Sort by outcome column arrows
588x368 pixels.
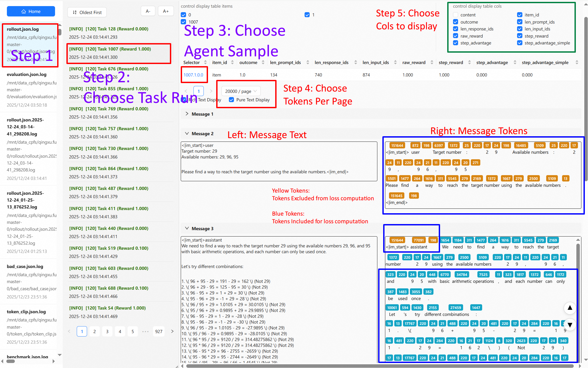click(263, 62)
